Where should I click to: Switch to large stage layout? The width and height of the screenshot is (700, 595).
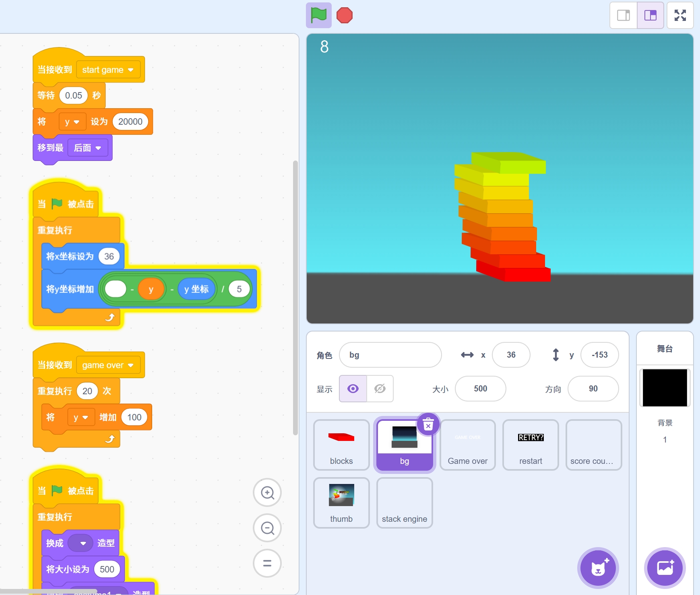pos(650,16)
